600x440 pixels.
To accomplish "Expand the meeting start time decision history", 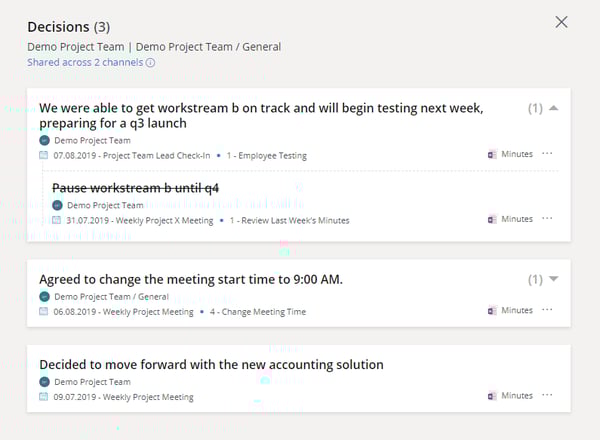I will 554,279.
